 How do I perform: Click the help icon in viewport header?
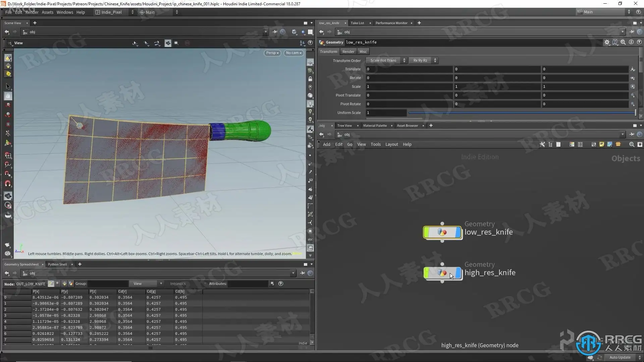pos(310,43)
